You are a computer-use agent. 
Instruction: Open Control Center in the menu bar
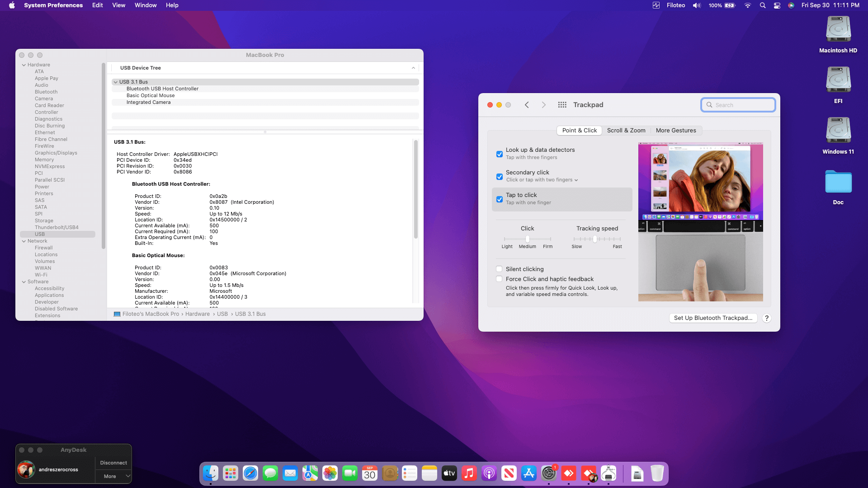coord(777,5)
